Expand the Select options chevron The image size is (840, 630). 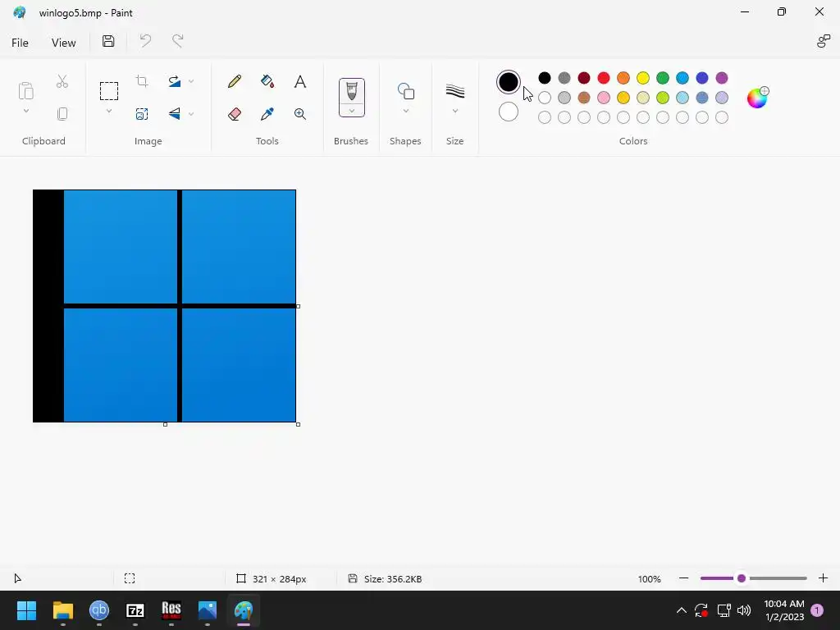(109, 111)
